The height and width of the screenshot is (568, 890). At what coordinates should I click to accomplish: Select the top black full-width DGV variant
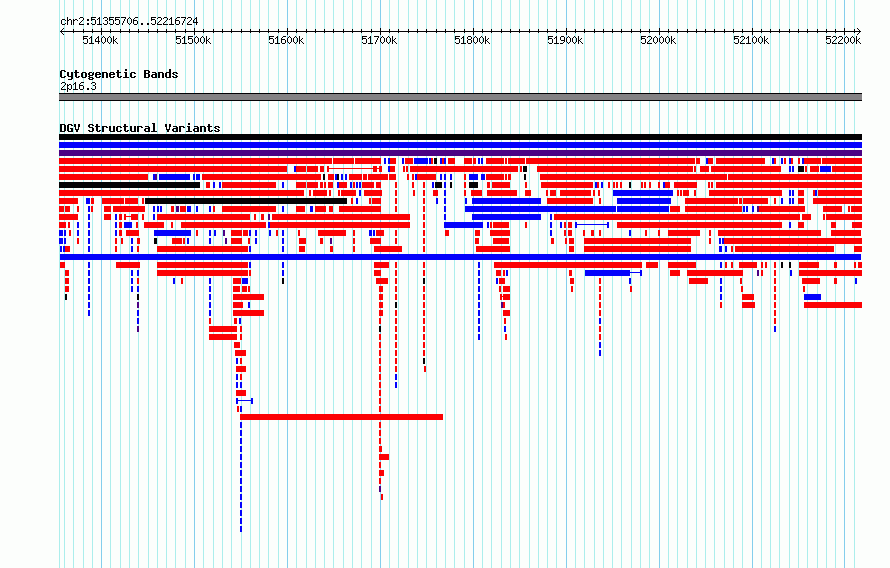(460, 137)
